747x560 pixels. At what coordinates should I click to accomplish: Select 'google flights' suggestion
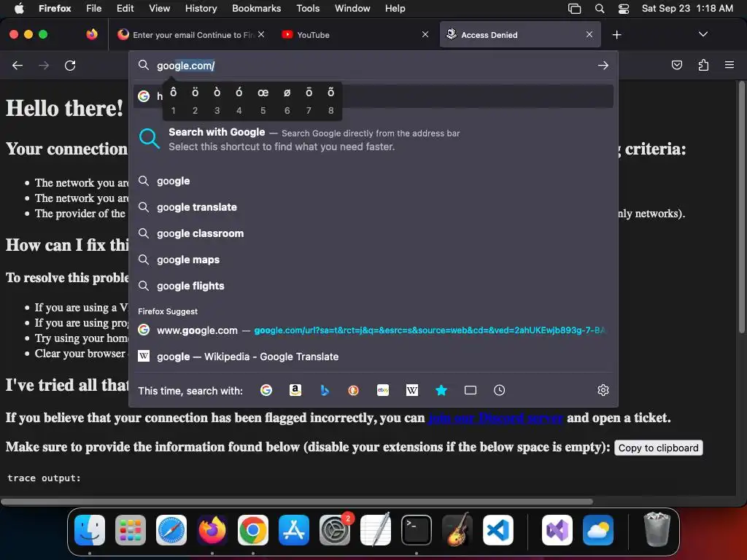point(373,286)
